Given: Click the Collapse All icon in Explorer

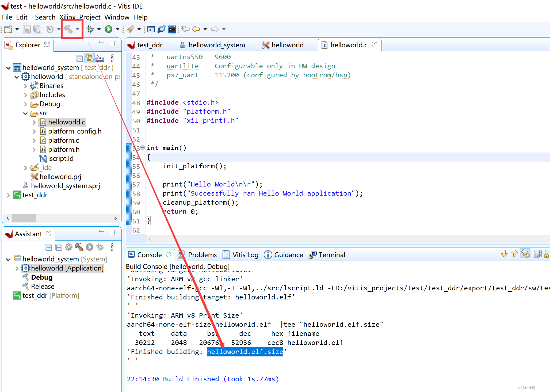Looking at the screenshot, I should click(79, 58).
